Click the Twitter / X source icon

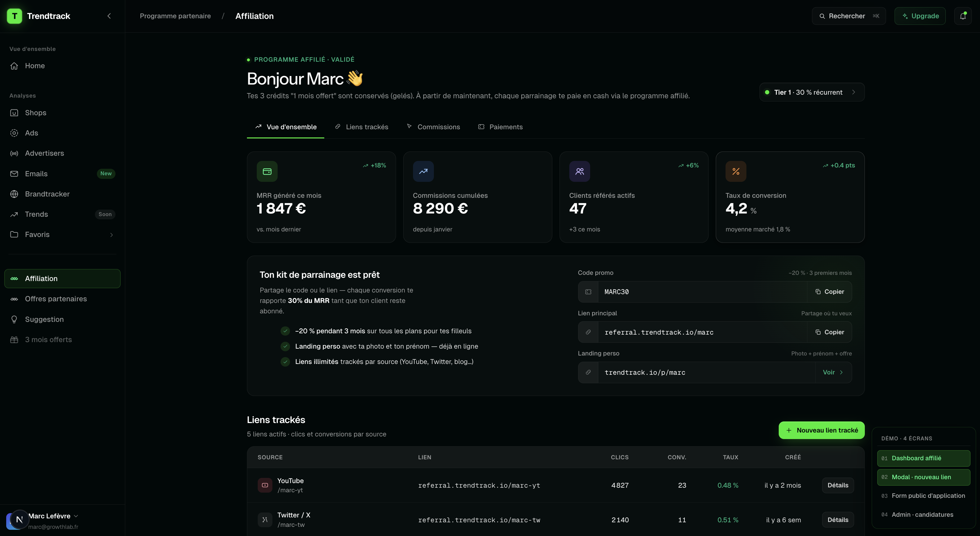tap(265, 520)
